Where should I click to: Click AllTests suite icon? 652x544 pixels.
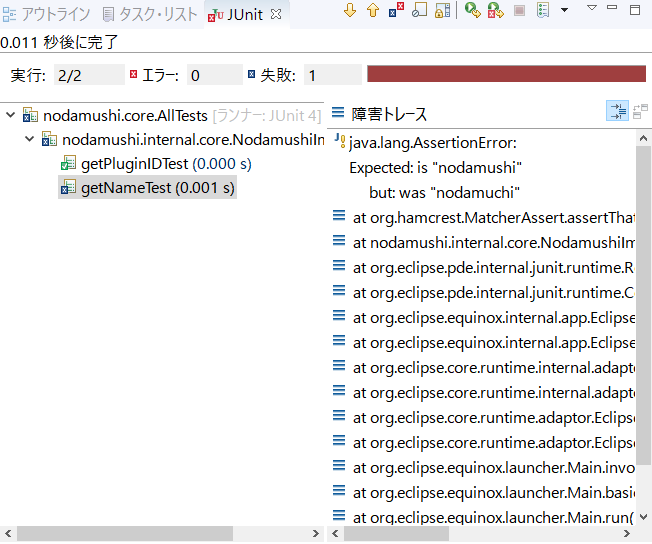pyautogui.click(x=30, y=115)
